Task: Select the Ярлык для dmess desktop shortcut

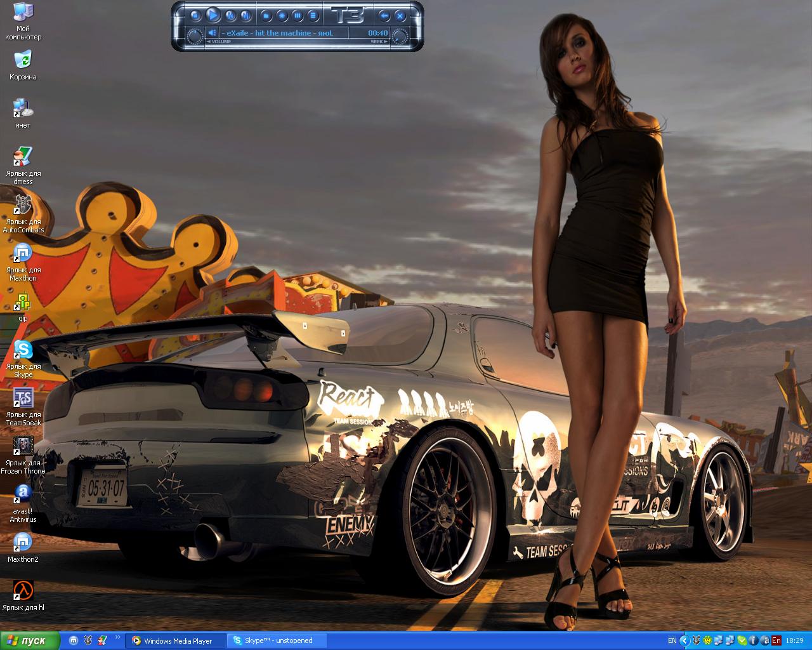Action: coord(23,166)
